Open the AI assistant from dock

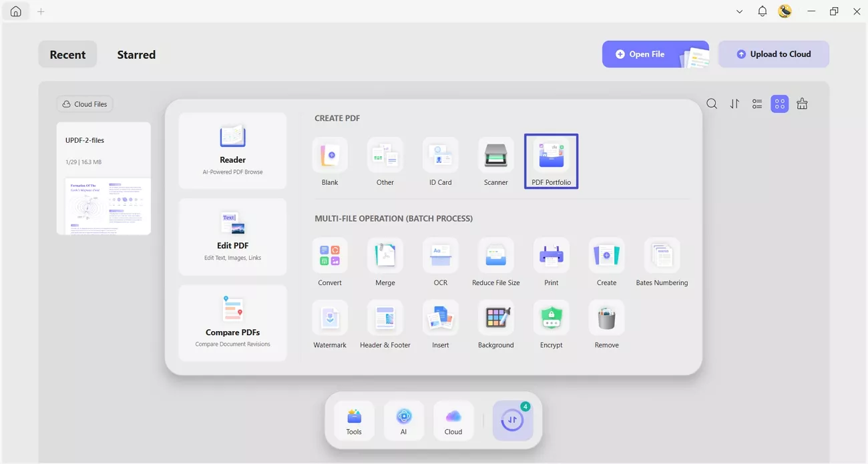404,421
